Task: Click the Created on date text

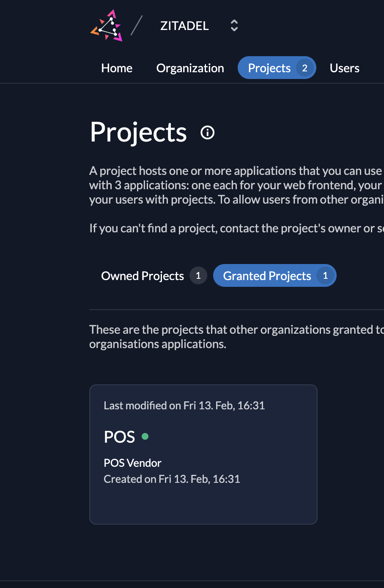Action: [x=172, y=479]
